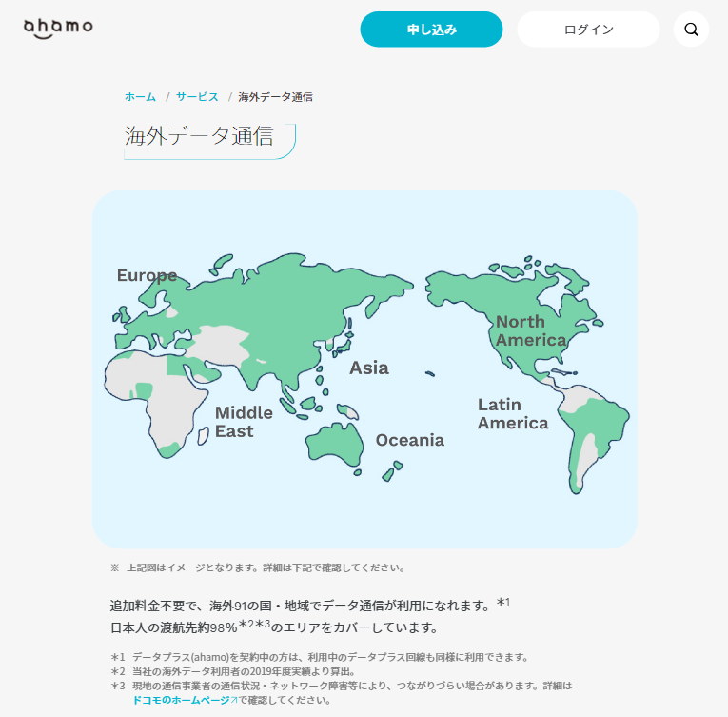The height and width of the screenshot is (717, 728).
Task: Click footnote *3 about ネットワーク障害
Action: pos(341,692)
